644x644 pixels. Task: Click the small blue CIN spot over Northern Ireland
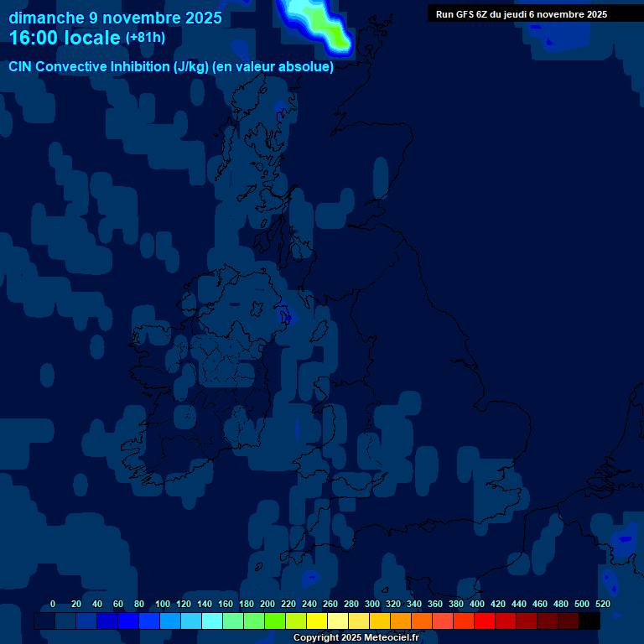click(x=285, y=316)
